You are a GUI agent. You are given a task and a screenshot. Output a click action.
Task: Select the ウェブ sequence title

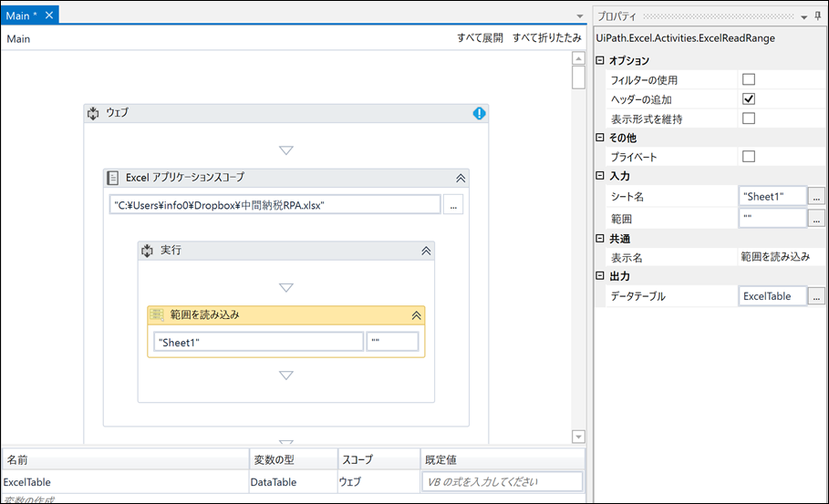(117, 112)
